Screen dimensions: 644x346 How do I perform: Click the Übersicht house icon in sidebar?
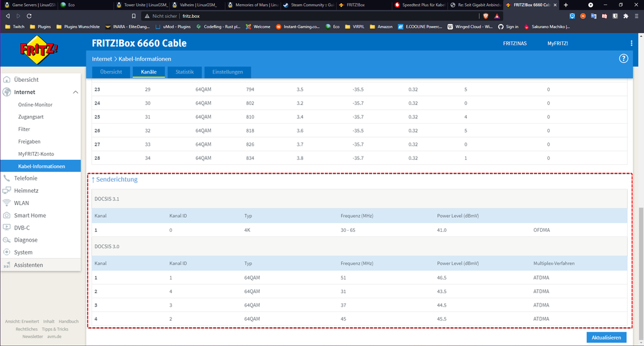coord(6,80)
